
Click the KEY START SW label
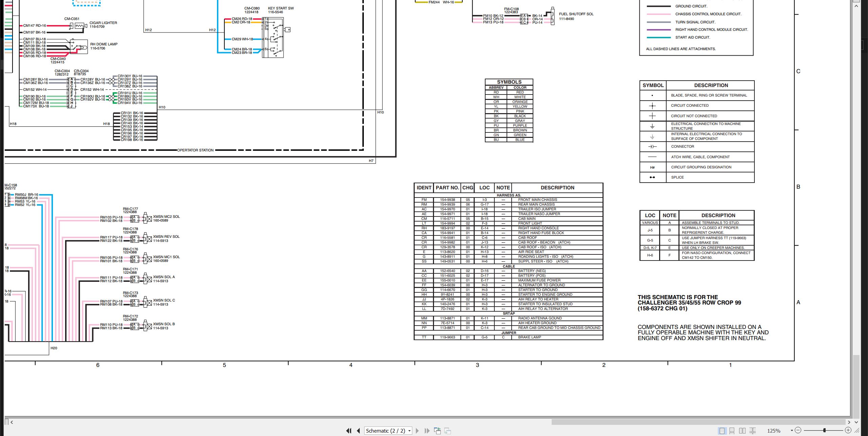point(281,8)
